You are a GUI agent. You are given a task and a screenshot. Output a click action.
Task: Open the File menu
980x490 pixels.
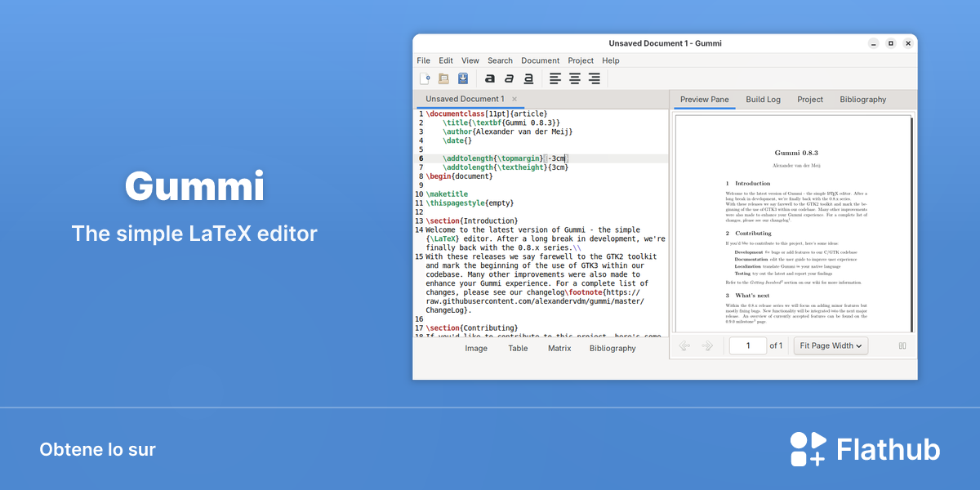423,60
